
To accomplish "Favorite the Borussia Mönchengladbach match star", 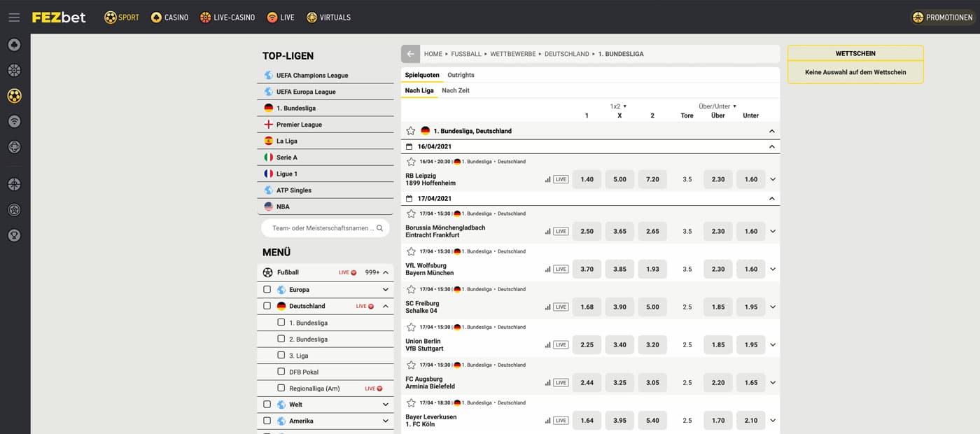I will (x=411, y=213).
